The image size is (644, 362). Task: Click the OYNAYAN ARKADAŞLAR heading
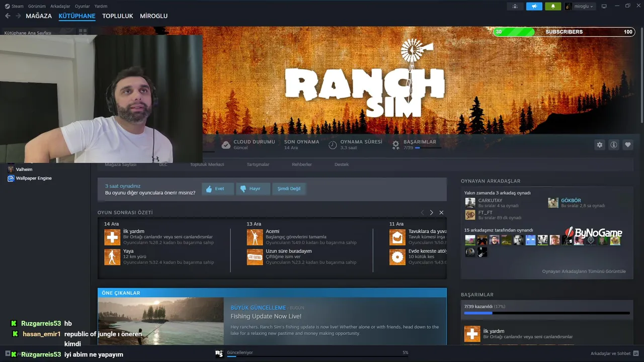coord(491,181)
